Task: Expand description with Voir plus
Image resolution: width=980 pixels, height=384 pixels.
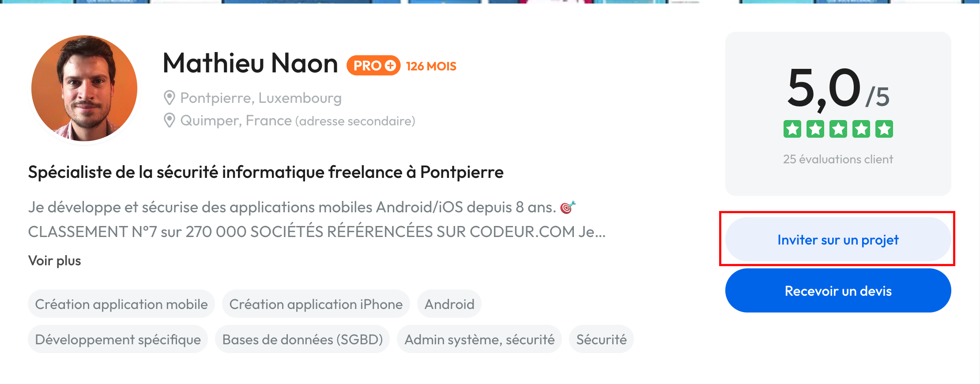Action: point(55,260)
